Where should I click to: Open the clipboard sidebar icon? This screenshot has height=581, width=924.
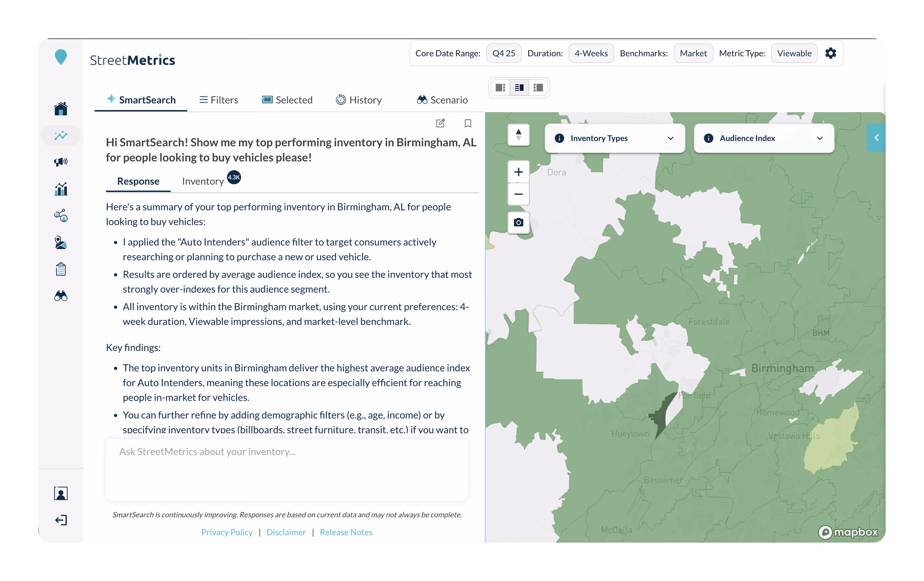pos(61,269)
